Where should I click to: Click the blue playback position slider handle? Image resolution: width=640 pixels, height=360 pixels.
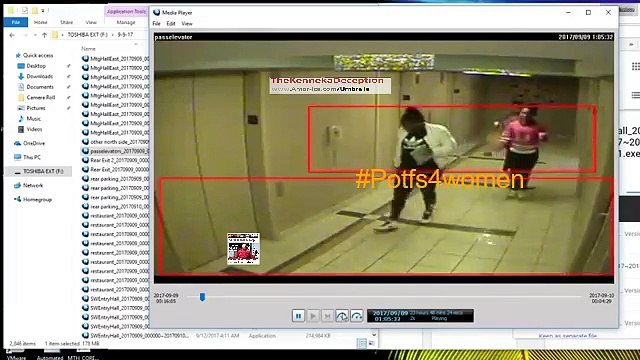[x=202, y=297]
